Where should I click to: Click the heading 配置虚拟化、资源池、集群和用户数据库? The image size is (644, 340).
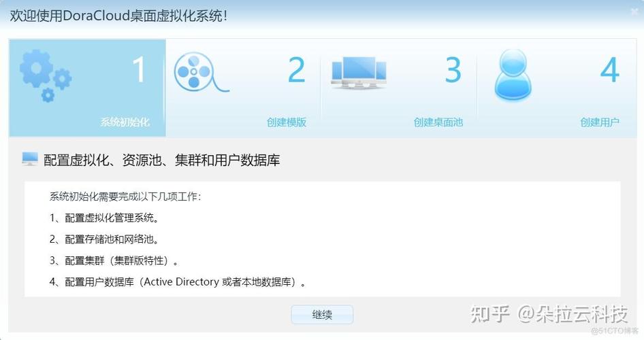[x=162, y=160]
